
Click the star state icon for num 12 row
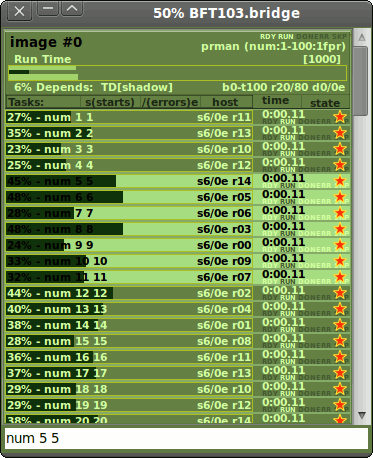(340, 293)
